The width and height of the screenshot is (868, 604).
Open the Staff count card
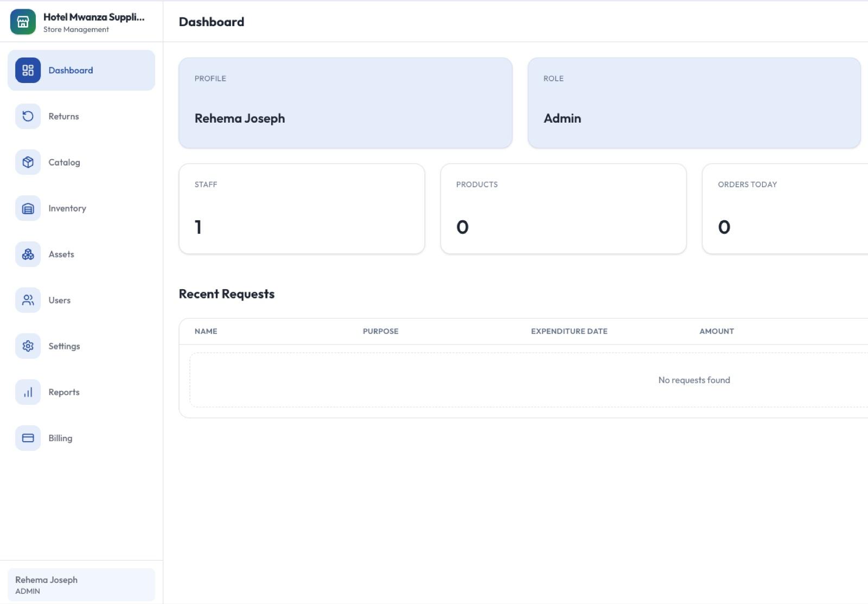[x=302, y=208]
